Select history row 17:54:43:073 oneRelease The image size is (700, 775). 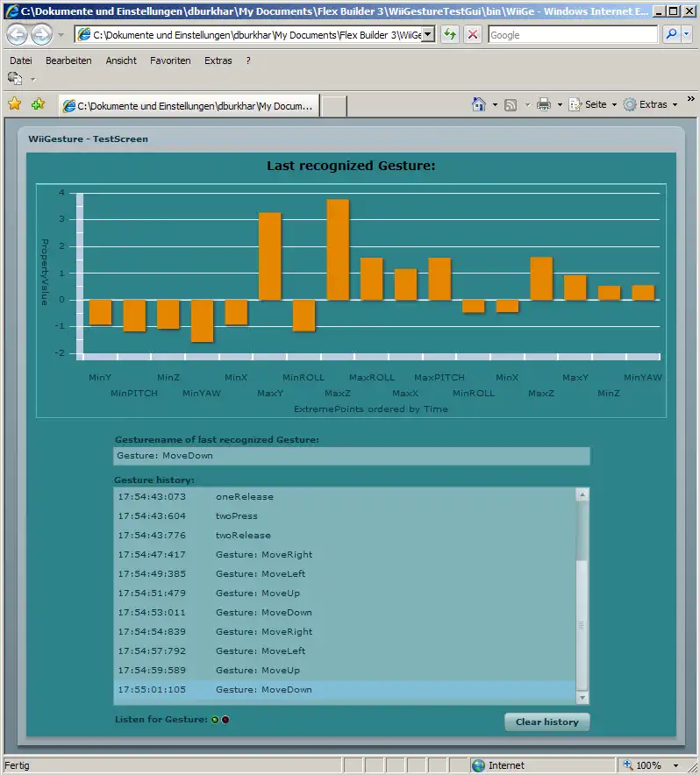click(x=345, y=497)
